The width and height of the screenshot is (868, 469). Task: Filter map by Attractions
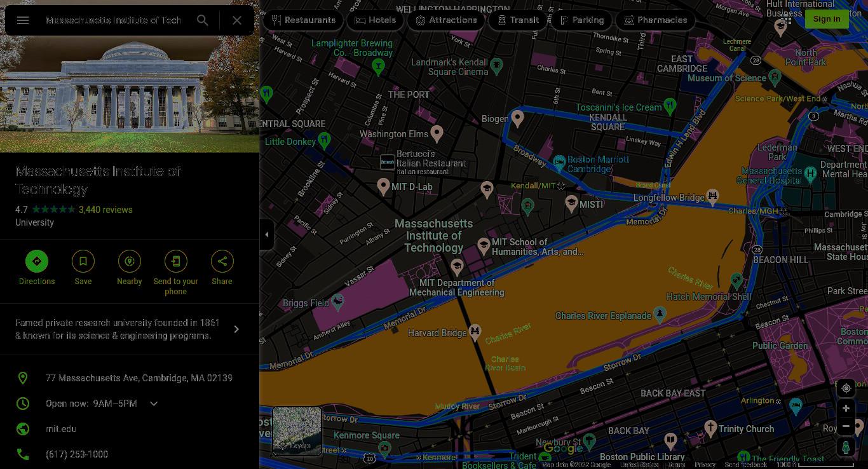(x=446, y=20)
